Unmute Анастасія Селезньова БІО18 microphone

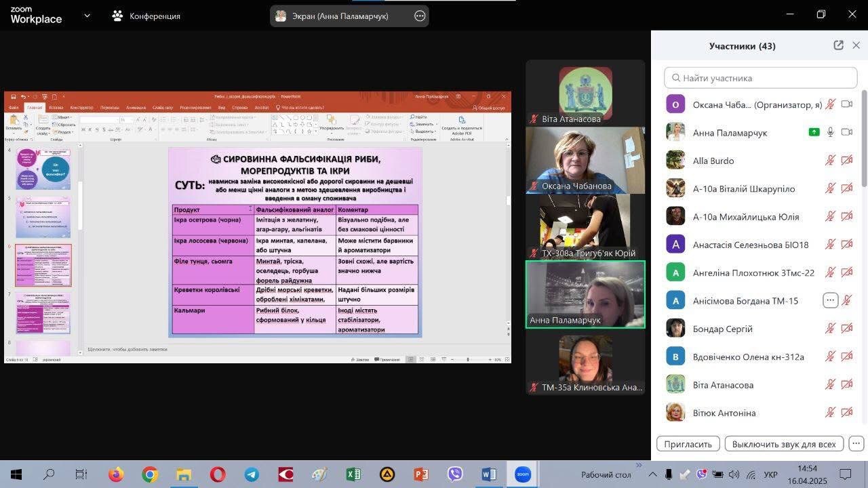click(x=830, y=245)
